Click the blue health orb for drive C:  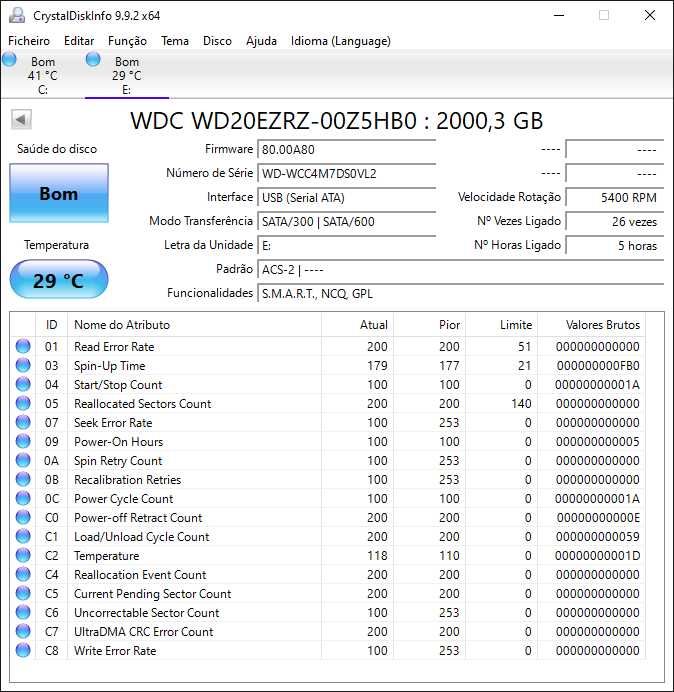click(9, 60)
